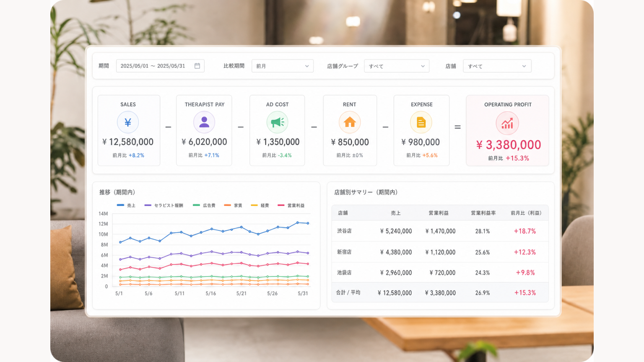
Task: Toggle the 広告費 legend series
Action: tap(204, 205)
